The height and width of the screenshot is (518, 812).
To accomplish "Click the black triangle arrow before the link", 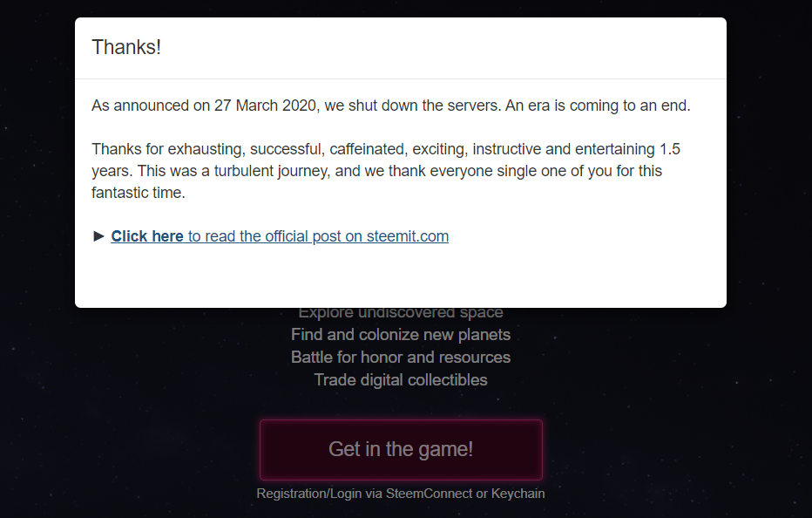I will [x=98, y=236].
